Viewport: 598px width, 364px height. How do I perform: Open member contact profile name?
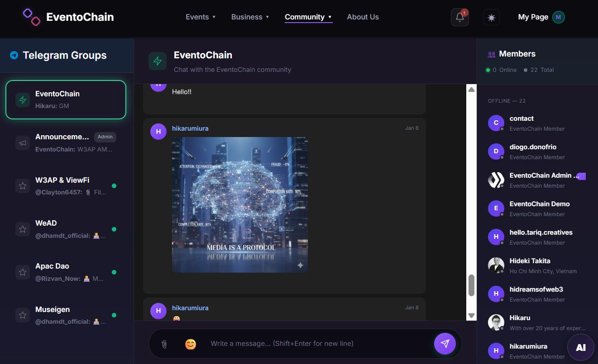521,118
